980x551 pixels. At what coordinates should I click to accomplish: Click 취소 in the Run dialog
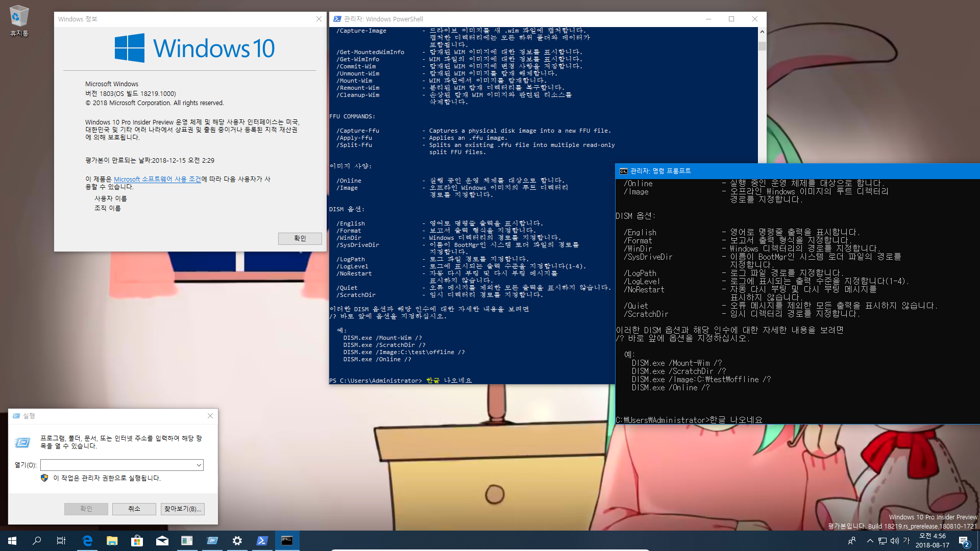(x=134, y=509)
